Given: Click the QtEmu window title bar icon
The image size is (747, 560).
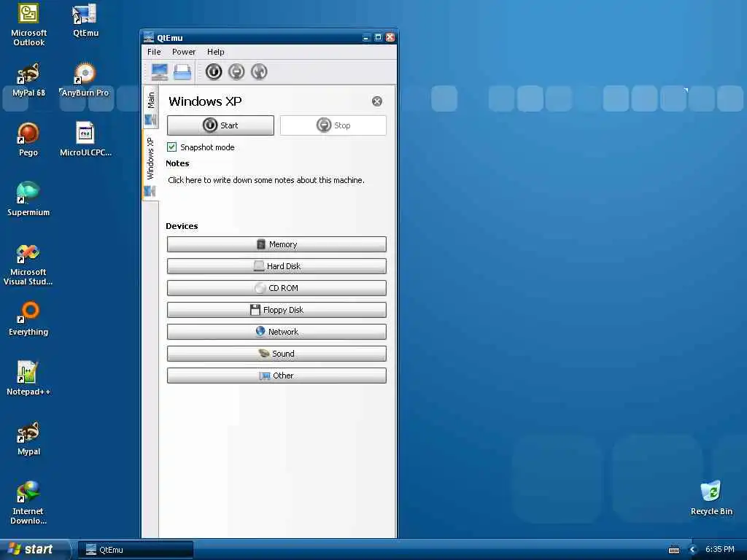Looking at the screenshot, I should point(149,37).
